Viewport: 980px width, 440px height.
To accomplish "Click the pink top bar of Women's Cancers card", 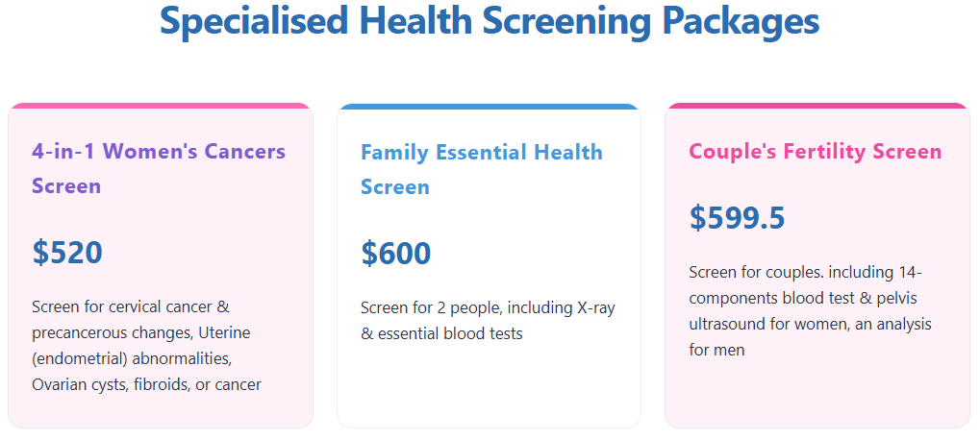I will tap(160, 106).
